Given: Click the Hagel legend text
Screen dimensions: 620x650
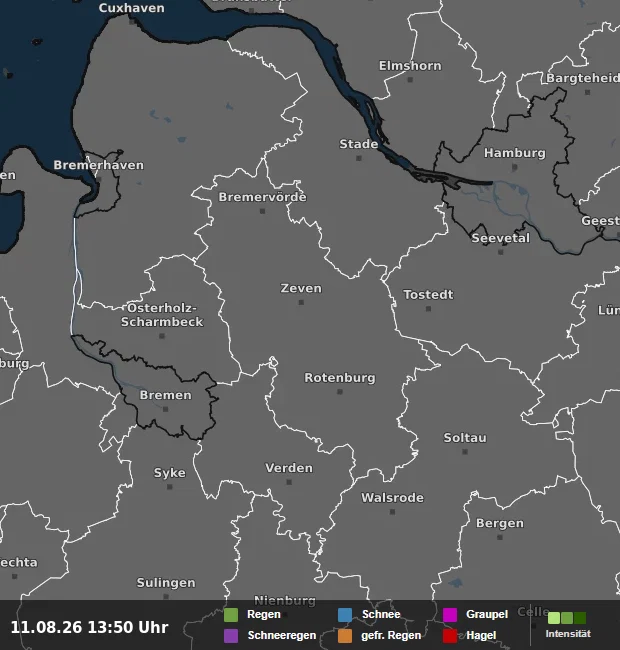Looking at the screenshot, I should (481, 635).
